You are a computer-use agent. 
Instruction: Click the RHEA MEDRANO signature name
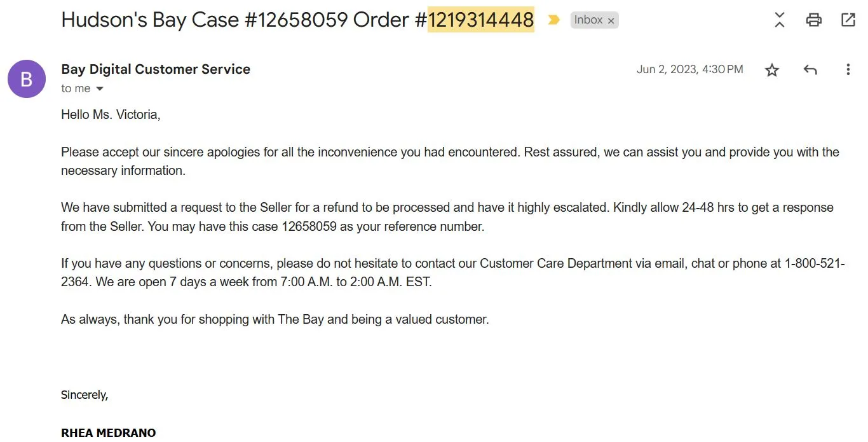pyautogui.click(x=108, y=433)
